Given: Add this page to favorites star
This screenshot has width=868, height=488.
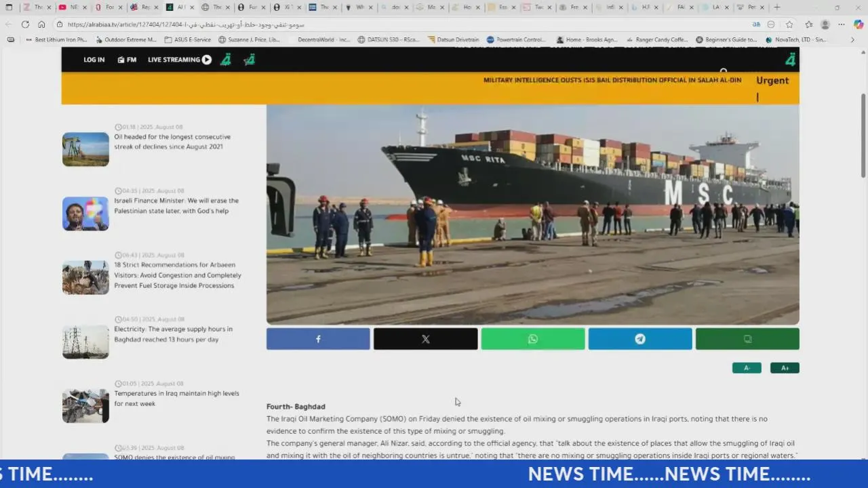Looking at the screenshot, I should point(789,24).
